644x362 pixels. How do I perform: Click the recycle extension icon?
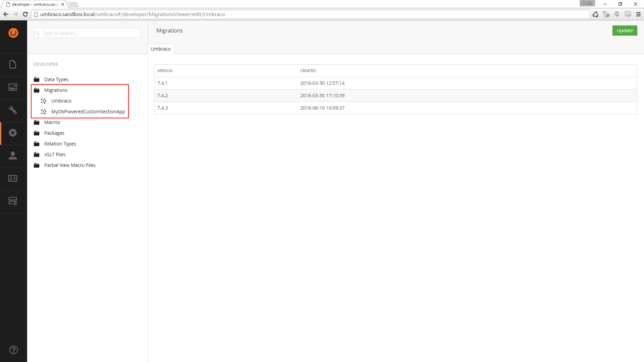coord(595,14)
